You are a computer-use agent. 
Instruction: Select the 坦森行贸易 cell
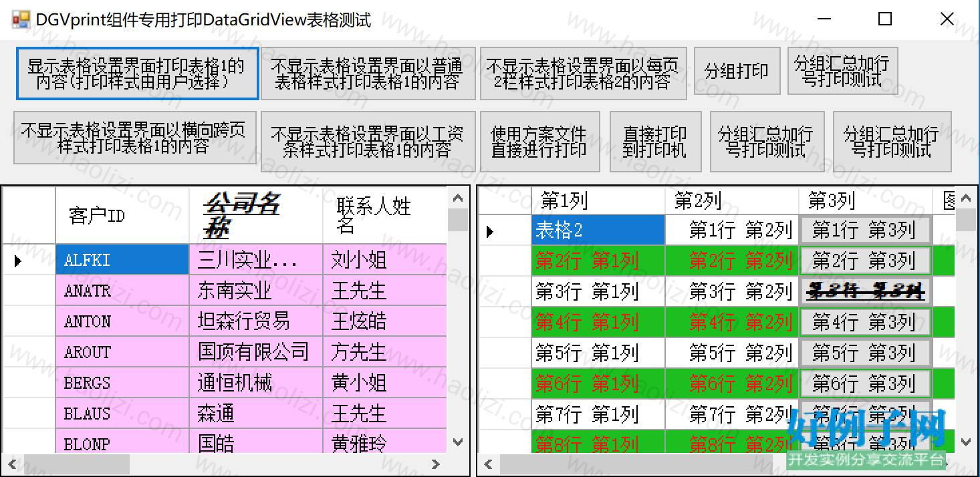pos(256,321)
